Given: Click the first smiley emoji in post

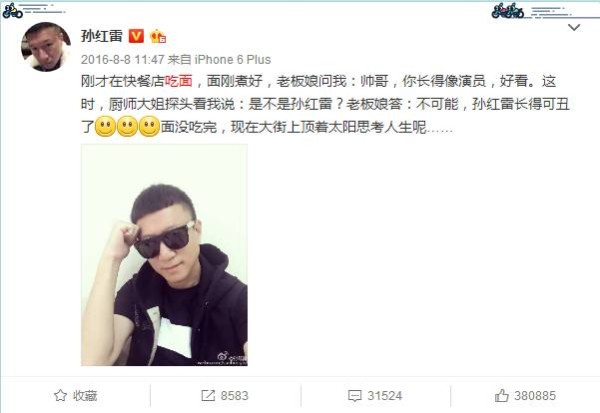Looking at the screenshot, I should 105,126.
